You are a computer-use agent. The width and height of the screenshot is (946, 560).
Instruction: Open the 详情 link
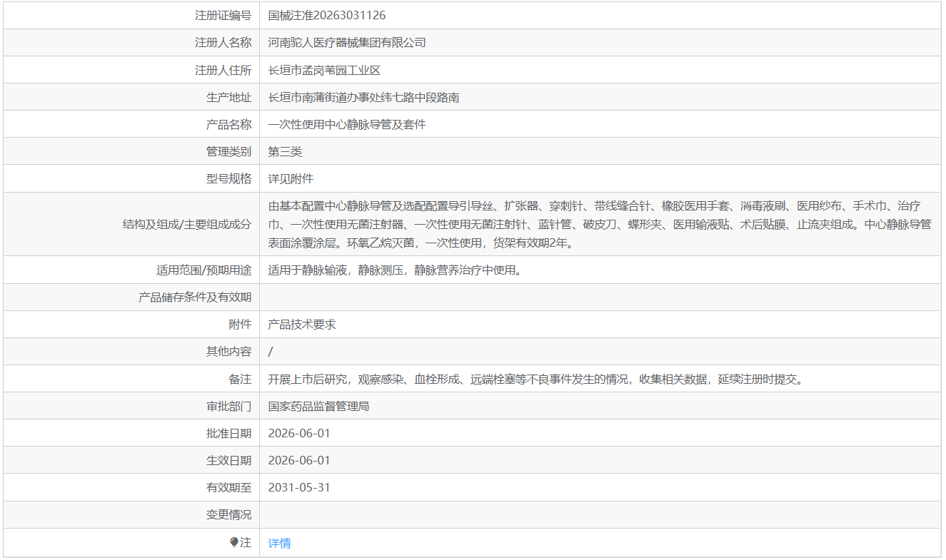(279, 543)
